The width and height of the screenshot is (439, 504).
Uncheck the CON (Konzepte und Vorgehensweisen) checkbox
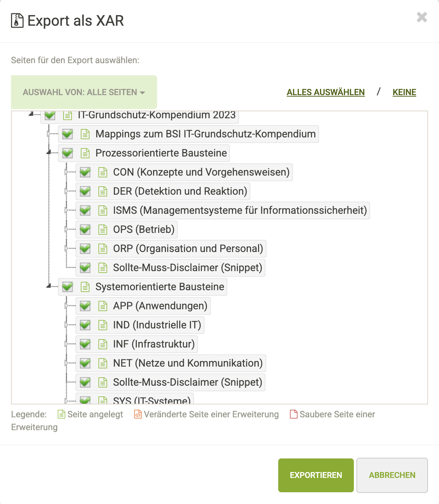[85, 172]
